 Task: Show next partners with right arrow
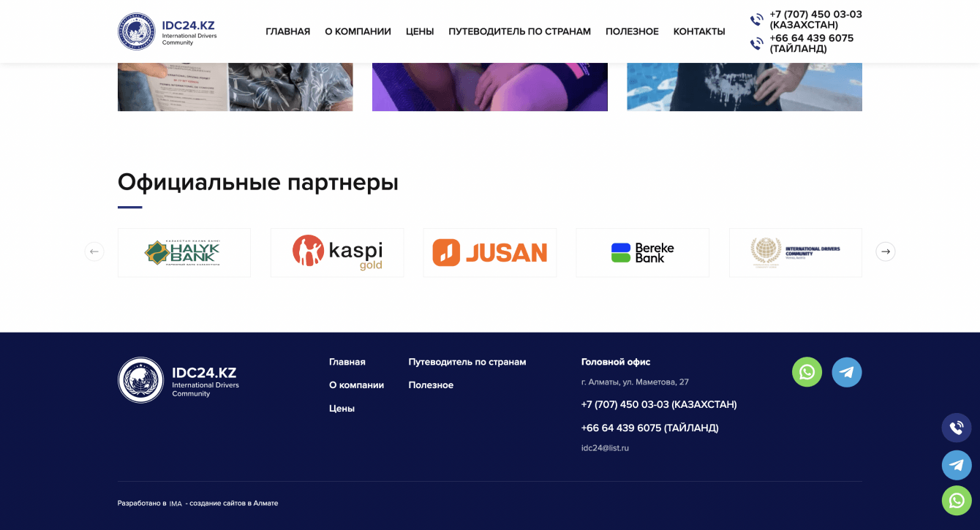point(886,251)
